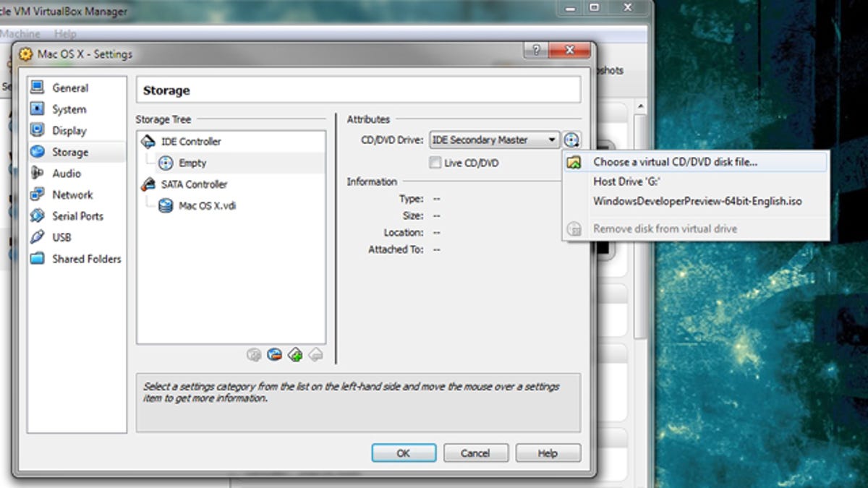Screen dimensions: 868x488
Task: Open the System settings category
Action: coord(69,109)
